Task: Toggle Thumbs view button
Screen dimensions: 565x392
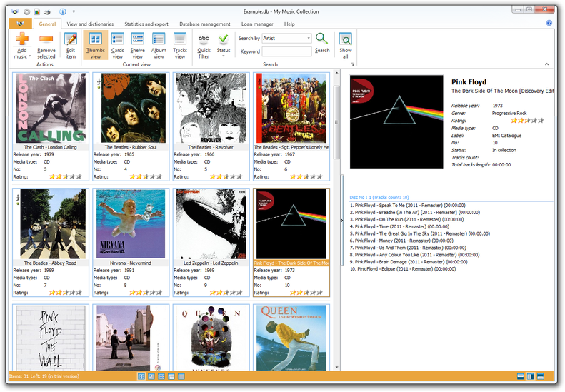Action: coord(95,45)
